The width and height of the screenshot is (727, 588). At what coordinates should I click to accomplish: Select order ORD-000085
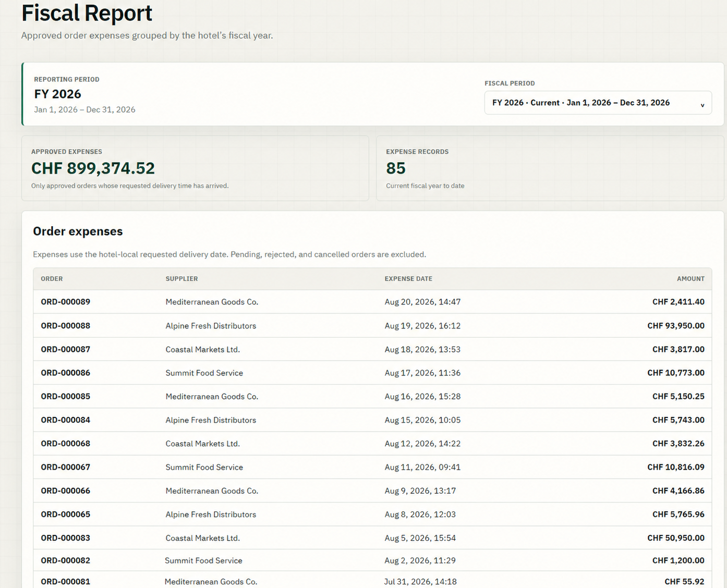coord(65,396)
